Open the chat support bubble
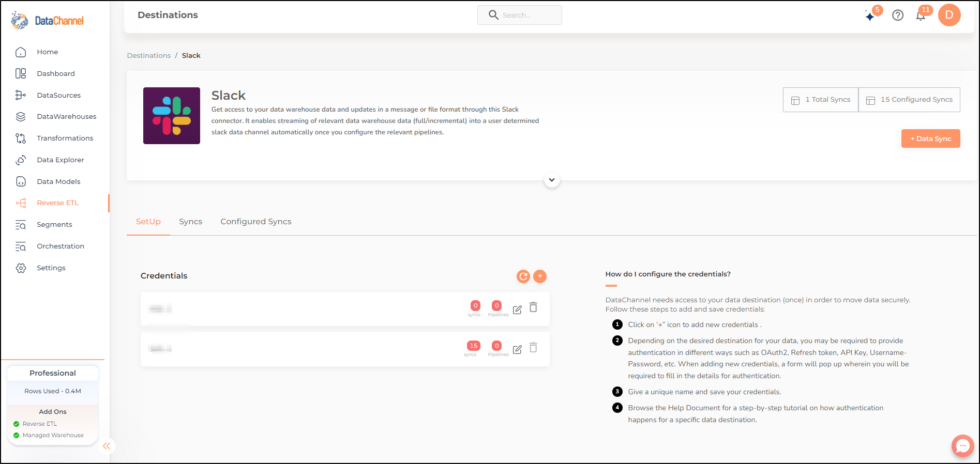 tap(962, 445)
